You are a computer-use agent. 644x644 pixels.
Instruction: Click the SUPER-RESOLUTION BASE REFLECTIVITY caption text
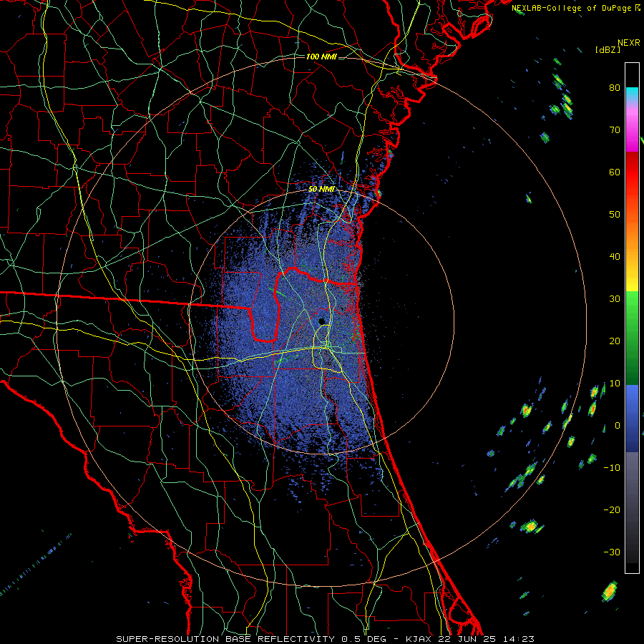click(x=225, y=639)
